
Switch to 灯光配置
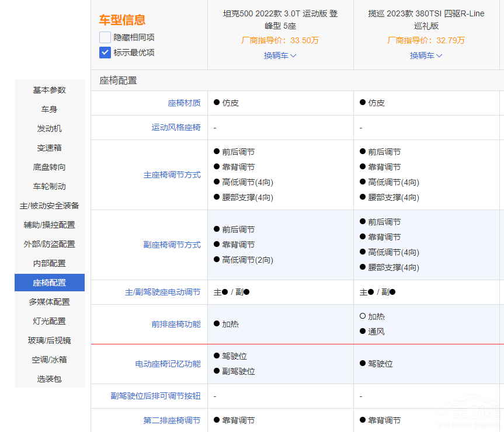[50, 321]
